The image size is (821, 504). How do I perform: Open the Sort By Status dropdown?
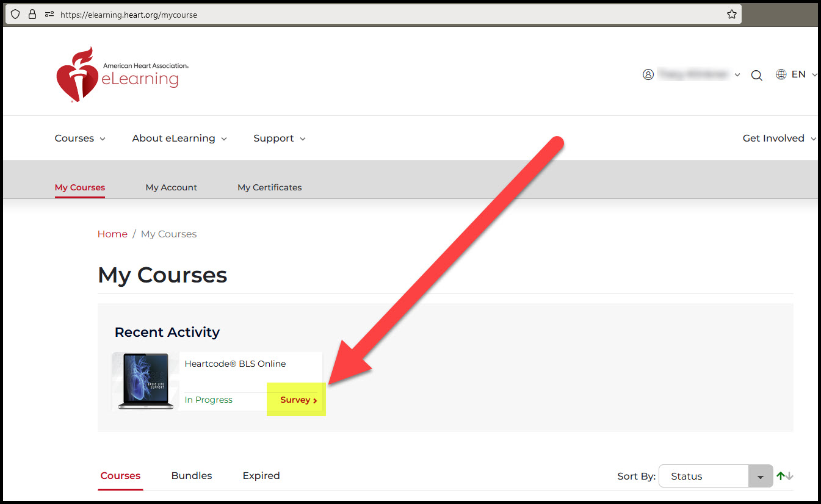[714, 476]
